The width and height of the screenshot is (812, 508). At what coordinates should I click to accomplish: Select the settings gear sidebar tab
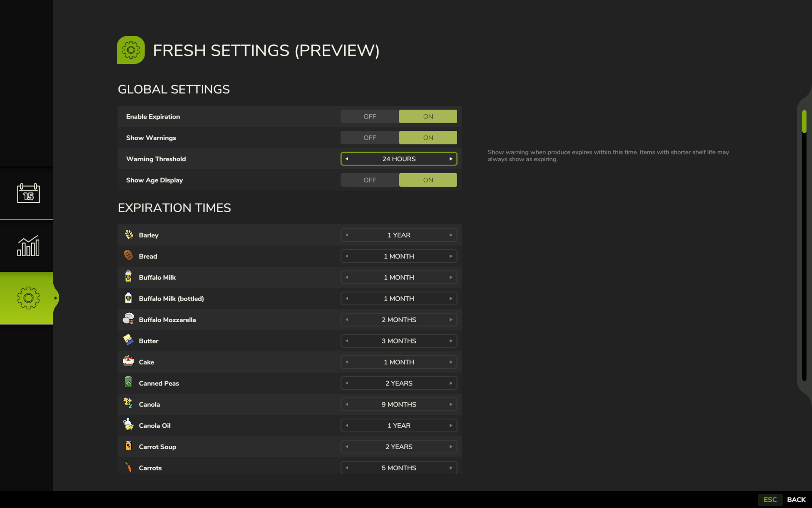28,298
